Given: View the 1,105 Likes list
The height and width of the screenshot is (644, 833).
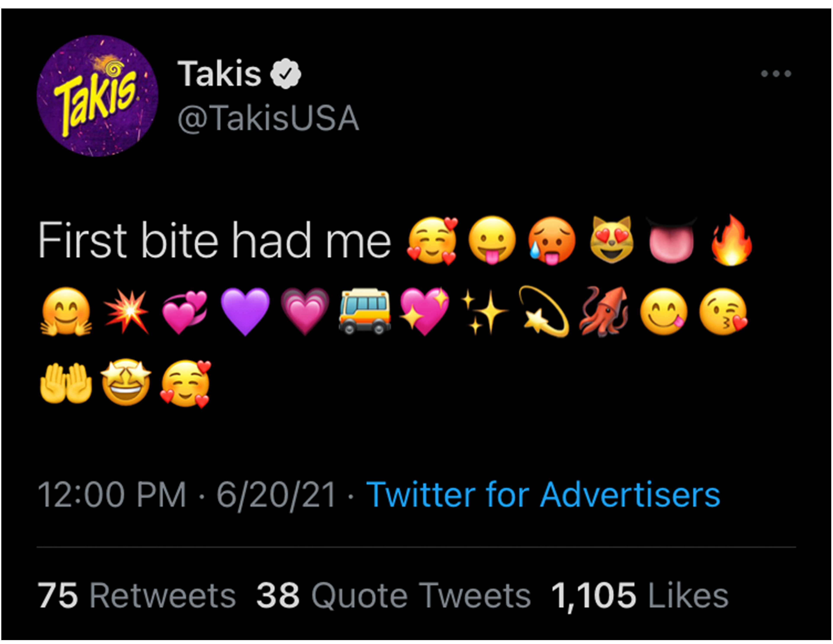Looking at the screenshot, I should click(640, 595).
